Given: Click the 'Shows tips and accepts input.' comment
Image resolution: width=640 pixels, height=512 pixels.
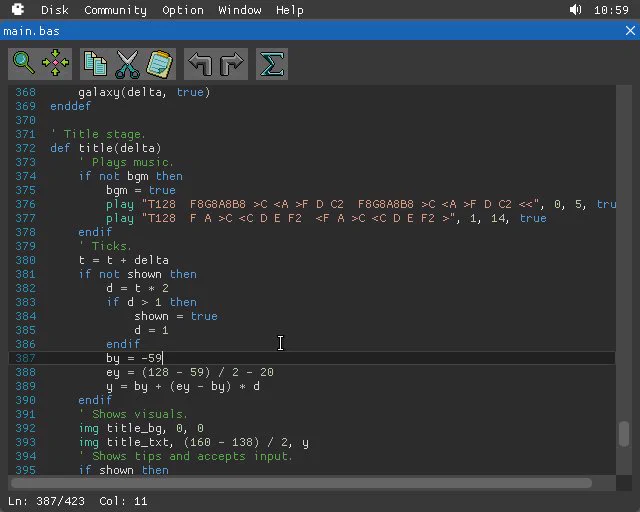Looking at the screenshot, I should tap(186, 456).
